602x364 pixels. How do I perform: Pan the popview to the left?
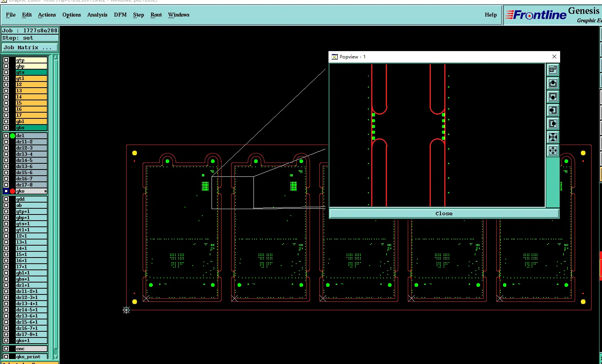[553, 110]
